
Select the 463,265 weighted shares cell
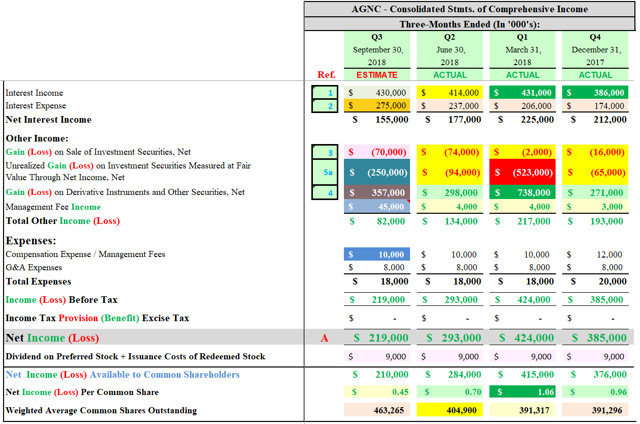(377, 410)
